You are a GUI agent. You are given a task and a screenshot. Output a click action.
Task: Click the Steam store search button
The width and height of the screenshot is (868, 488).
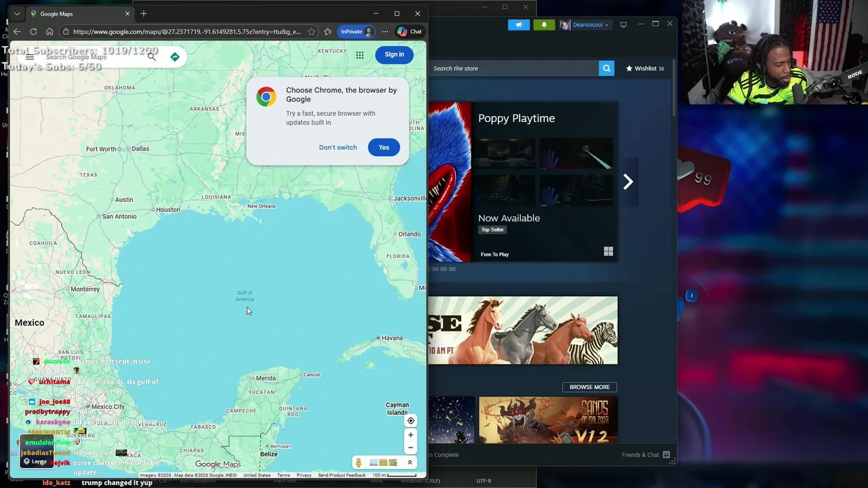[x=606, y=68]
